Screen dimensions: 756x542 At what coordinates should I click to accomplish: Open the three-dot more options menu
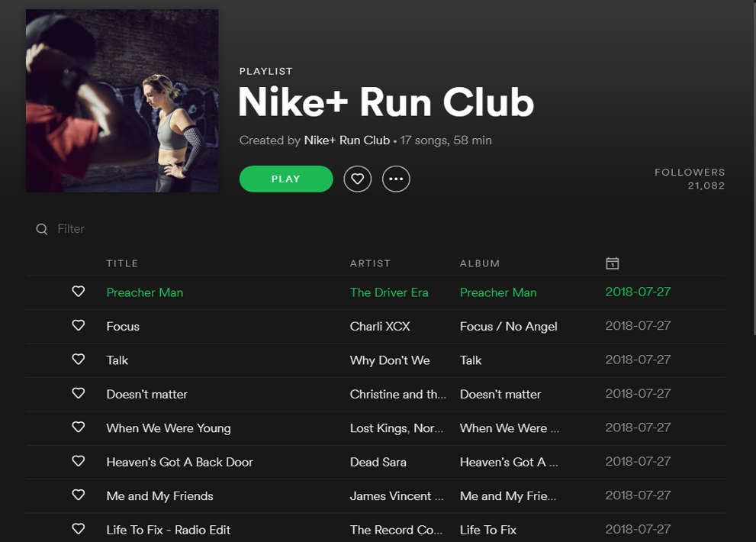click(x=396, y=179)
